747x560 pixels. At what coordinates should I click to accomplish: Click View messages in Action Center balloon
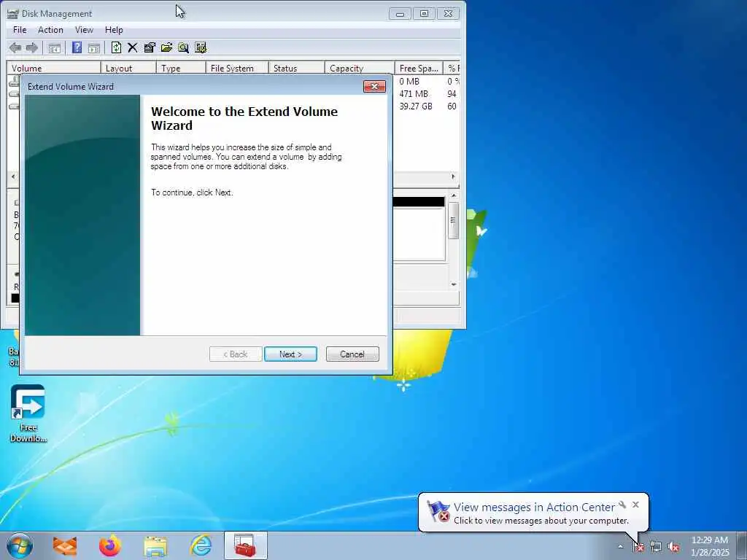[x=534, y=507]
